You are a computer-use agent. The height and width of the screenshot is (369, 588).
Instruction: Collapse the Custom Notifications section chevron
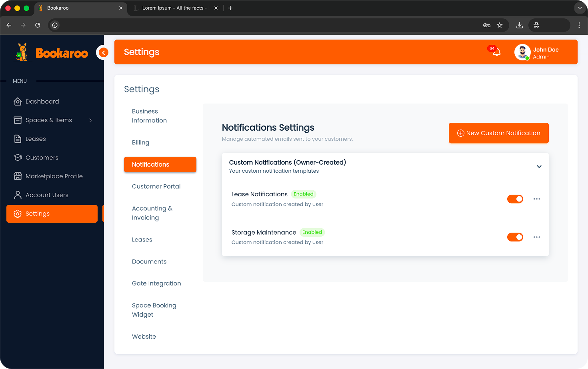(x=539, y=167)
